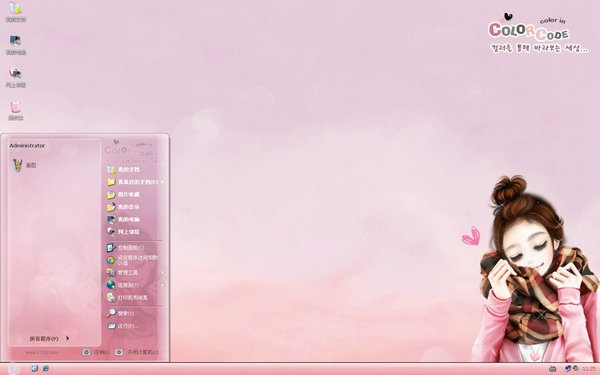This screenshot has height=375, width=600.
Task: Click Show Desktop quick launch icon
Action: pos(34,368)
